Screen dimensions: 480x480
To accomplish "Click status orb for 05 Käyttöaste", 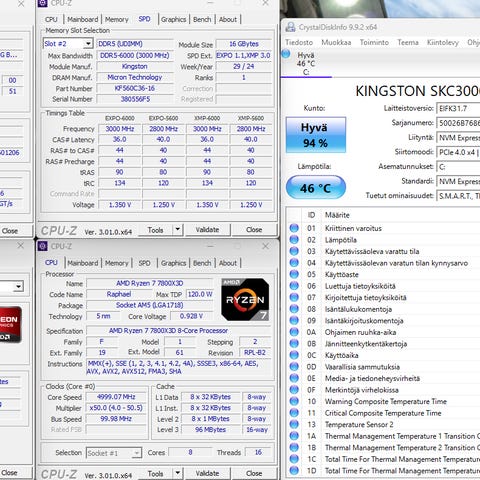I will point(294,274).
